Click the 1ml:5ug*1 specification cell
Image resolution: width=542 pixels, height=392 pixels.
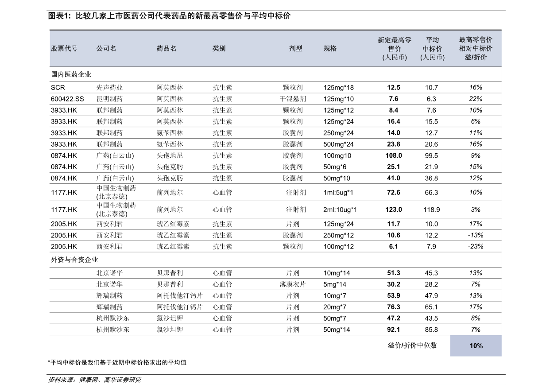pyautogui.click(x=338, y=193)
